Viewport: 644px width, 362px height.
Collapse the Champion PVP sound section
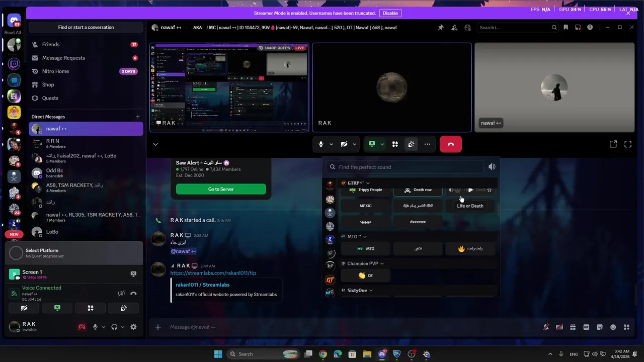[x=382, y=263]
